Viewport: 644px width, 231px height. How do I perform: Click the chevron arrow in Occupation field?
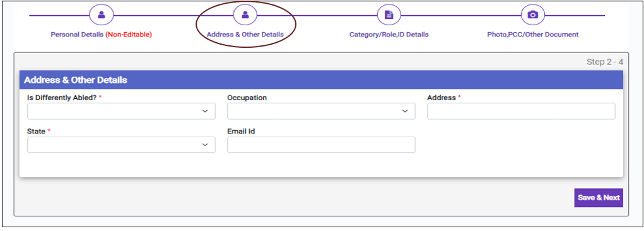tap(404, 111)
